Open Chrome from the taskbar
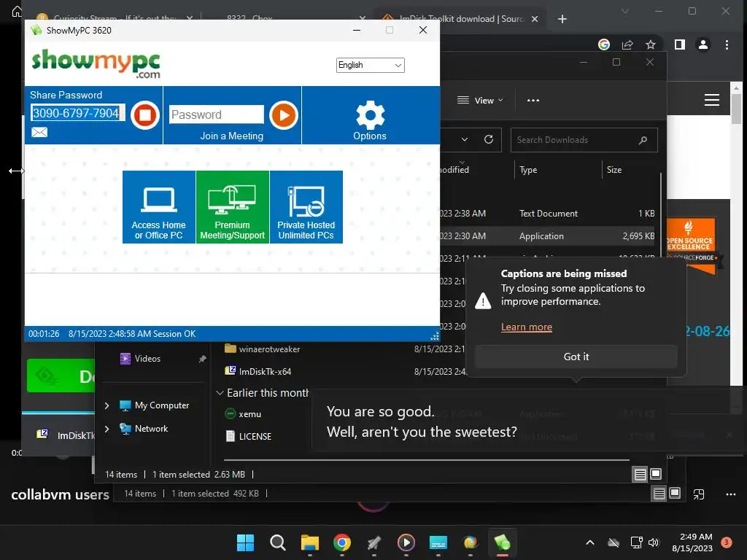This screenshot has height=560, width=747. [341, 542]
